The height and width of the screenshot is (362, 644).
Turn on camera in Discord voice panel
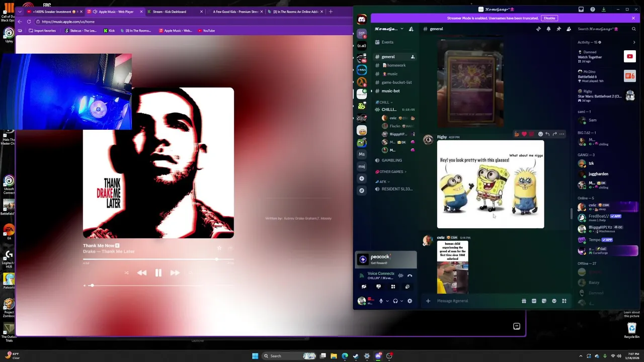coord(364,287)
